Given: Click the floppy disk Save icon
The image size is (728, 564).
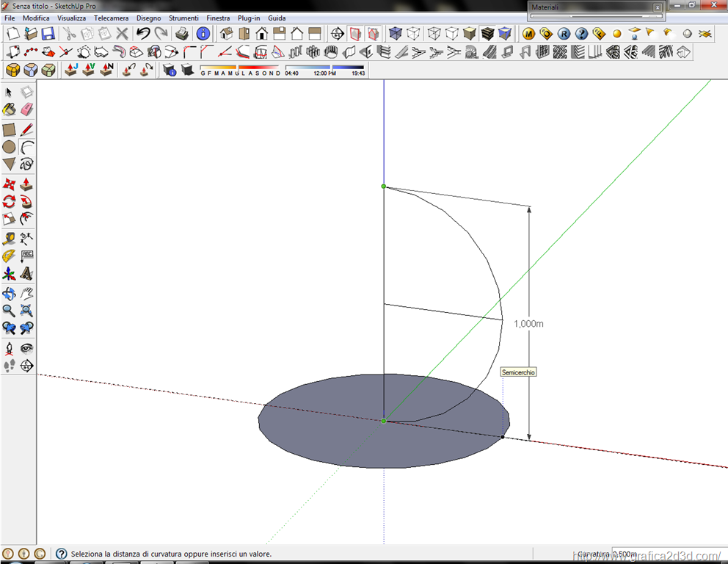Looking at the screenshot, I should tap(48, 33).
